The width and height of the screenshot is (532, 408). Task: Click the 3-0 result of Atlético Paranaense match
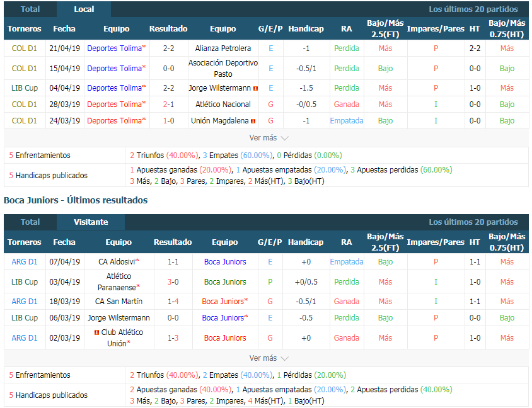coord(173,282)
